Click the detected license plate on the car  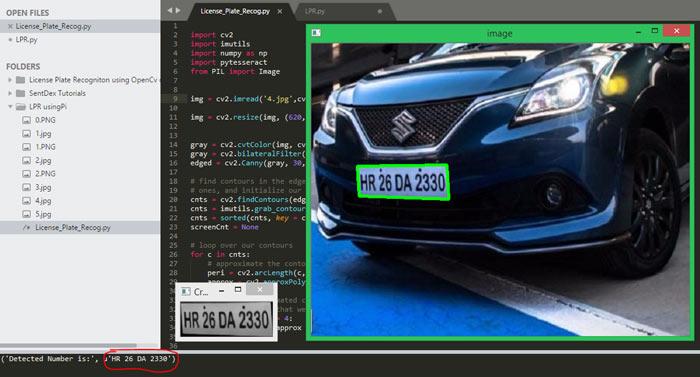(x=403, y=182)
